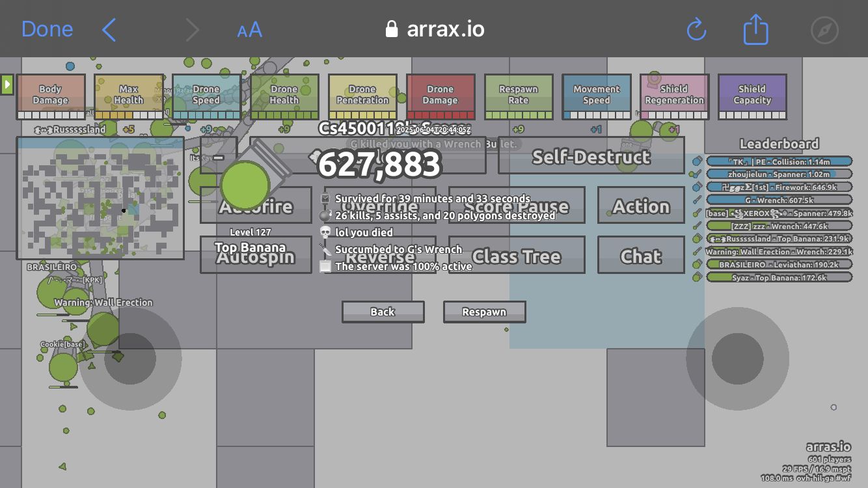Tap the Action button
Image resolution: width=868 pixels, height=488 pixels.
641,206
